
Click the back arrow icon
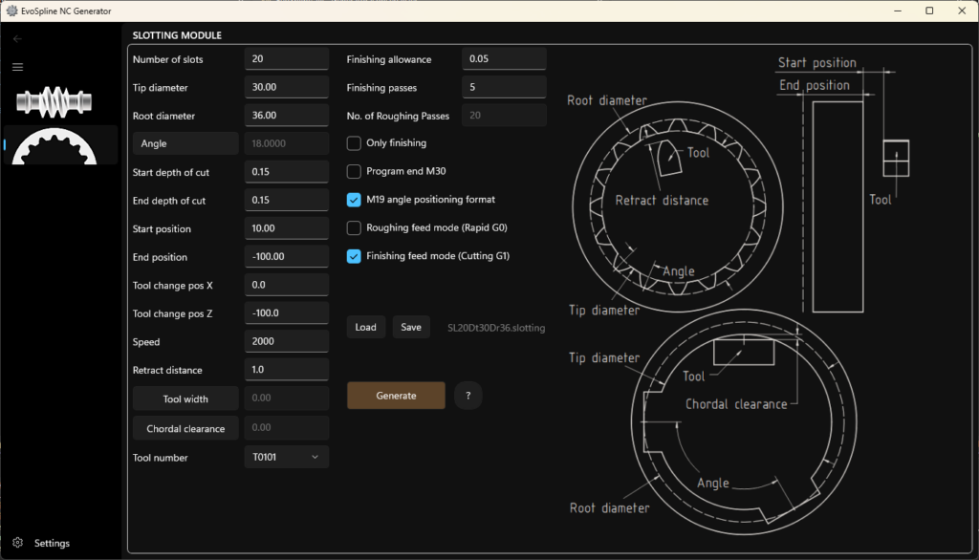[17, 39]
